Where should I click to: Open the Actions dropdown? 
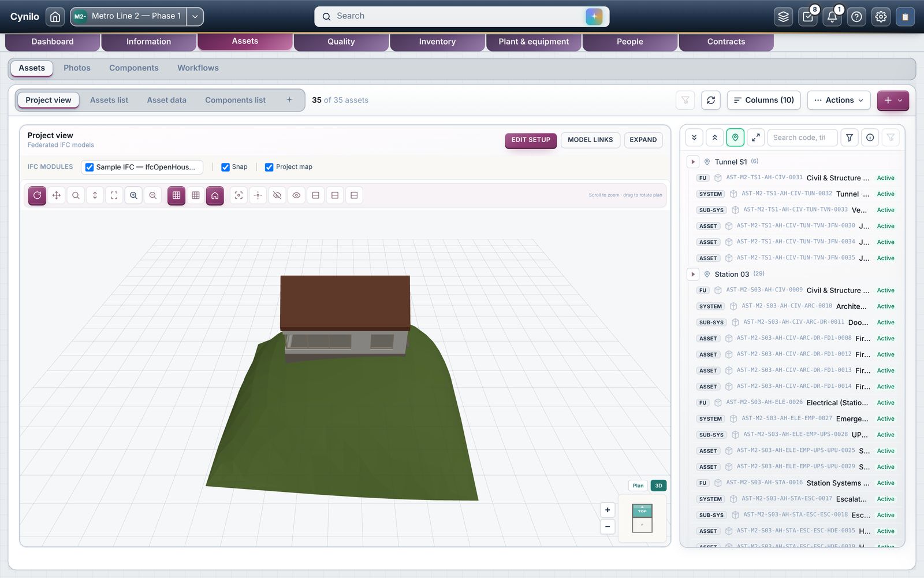point(839,100)
